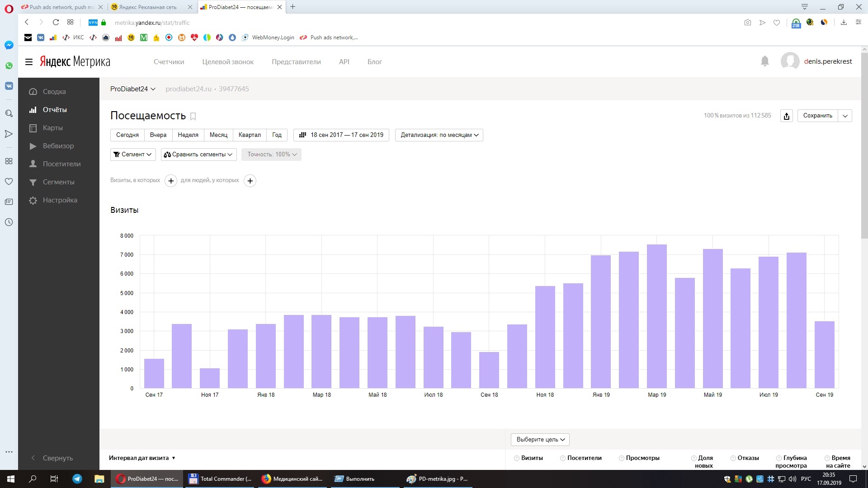
Task: Expand the Детализация: по месяцам dropdown
Action: tap(439, 135)
